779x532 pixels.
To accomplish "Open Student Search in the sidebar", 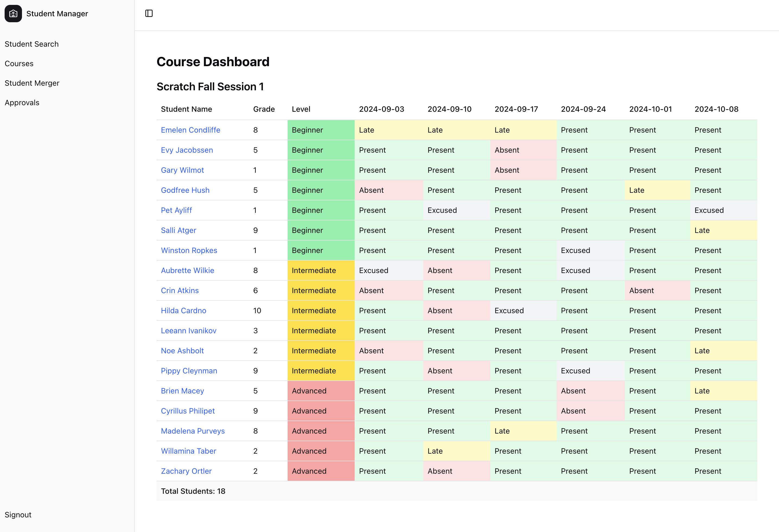I will point(31,44).
